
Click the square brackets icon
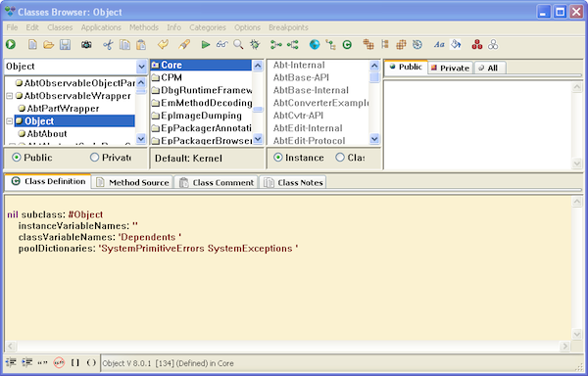click(x=75, y=362)
